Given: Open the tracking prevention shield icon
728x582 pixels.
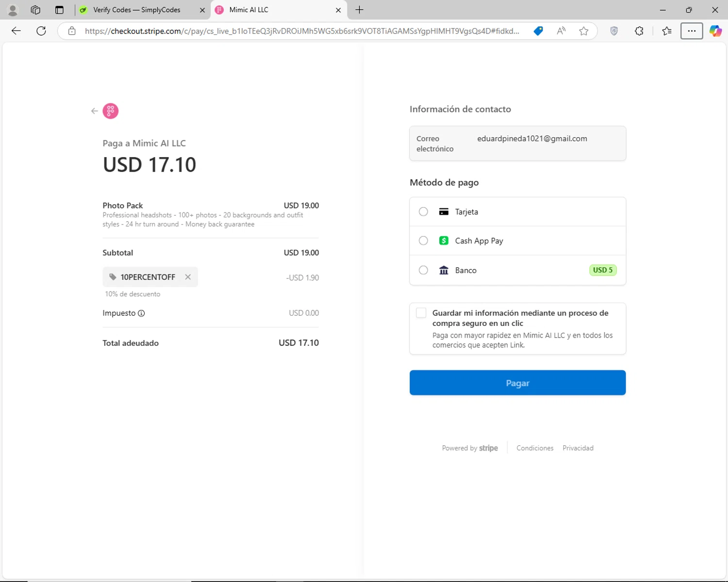Looking at the screenshot, I should [614, 31].
